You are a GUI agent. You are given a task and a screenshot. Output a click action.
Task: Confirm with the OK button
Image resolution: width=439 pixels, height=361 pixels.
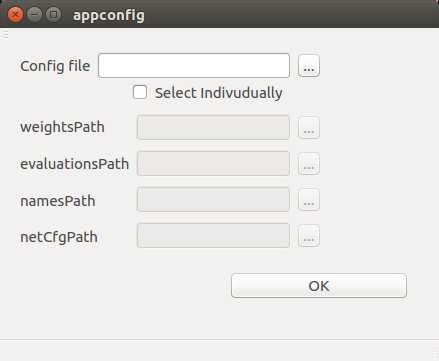coord(319,286)
